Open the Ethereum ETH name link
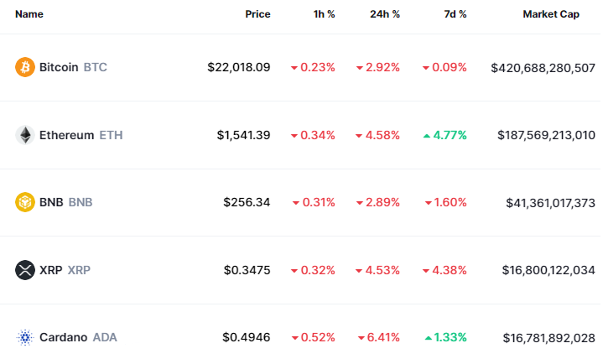The image size is (603, 364). (81, 135)
